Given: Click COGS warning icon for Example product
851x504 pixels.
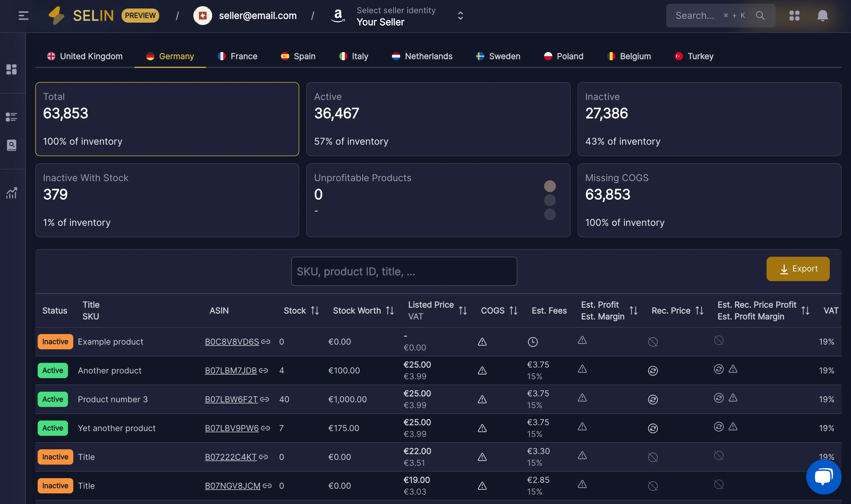Looking at the screenshot, I should (x=482, y=342).
